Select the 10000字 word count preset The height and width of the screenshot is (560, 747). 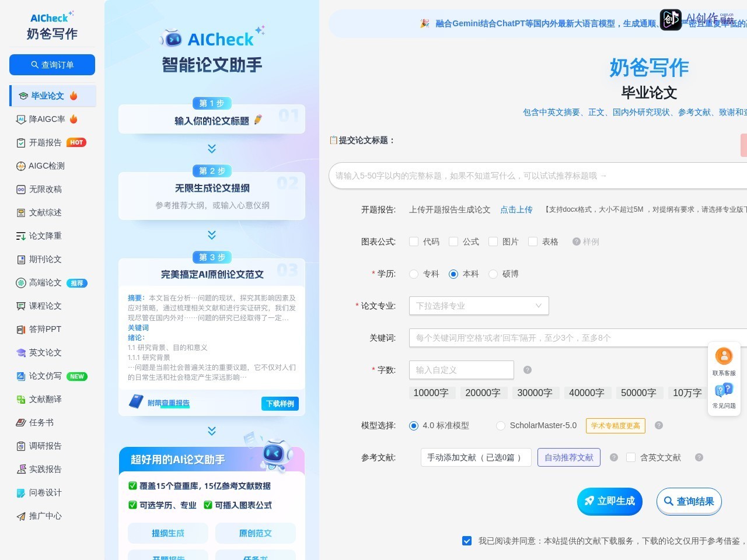point(431,393)
